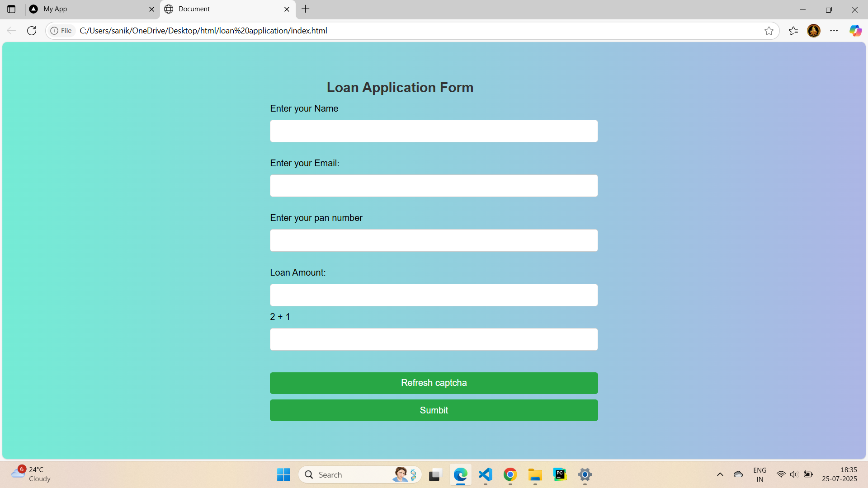
Task: Open Copilot in the browser toolbar
Action: point(856,30)
